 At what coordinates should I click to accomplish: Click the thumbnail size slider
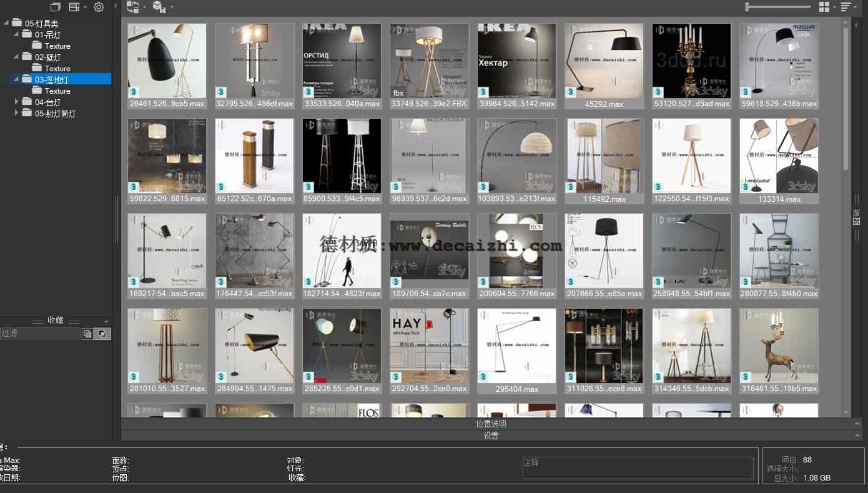coord(777,7)
